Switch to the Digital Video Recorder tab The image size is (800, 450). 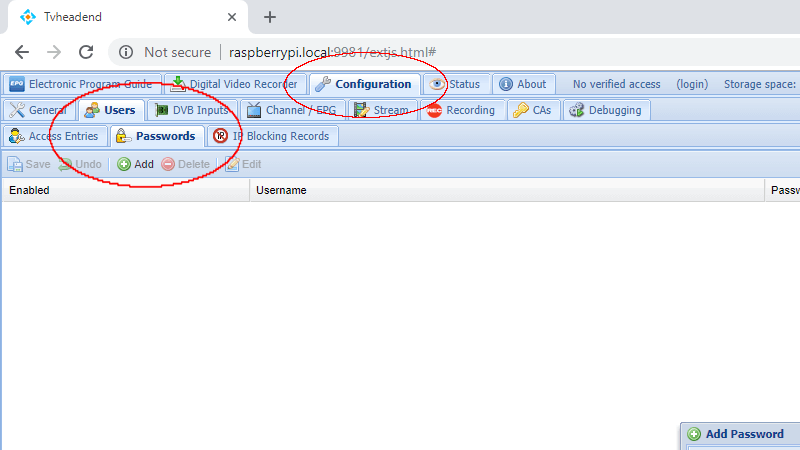pyautogui.click(x=235, y=84)
